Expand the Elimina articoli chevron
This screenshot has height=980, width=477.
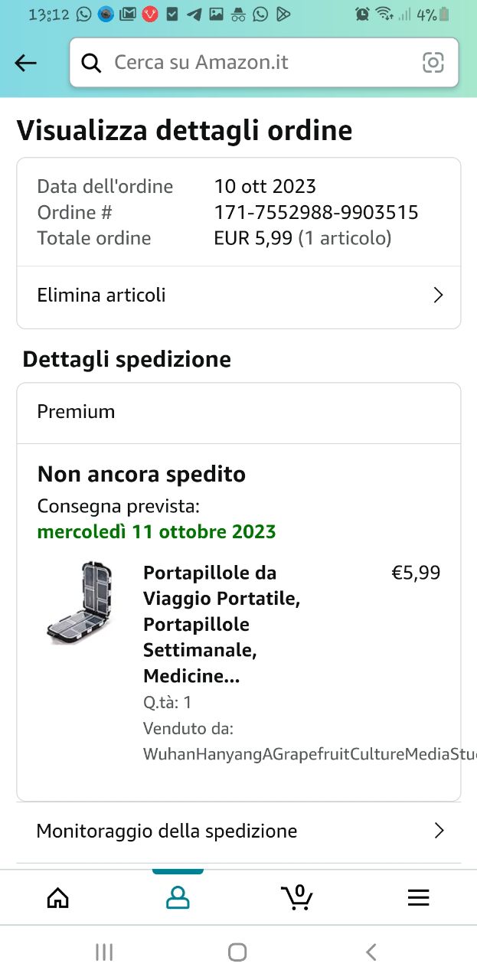[x=439, y=296]
